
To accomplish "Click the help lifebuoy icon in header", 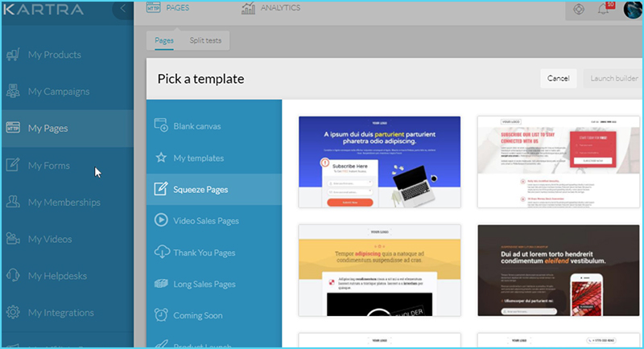I will pyautogui.click(x=580, y=10).
